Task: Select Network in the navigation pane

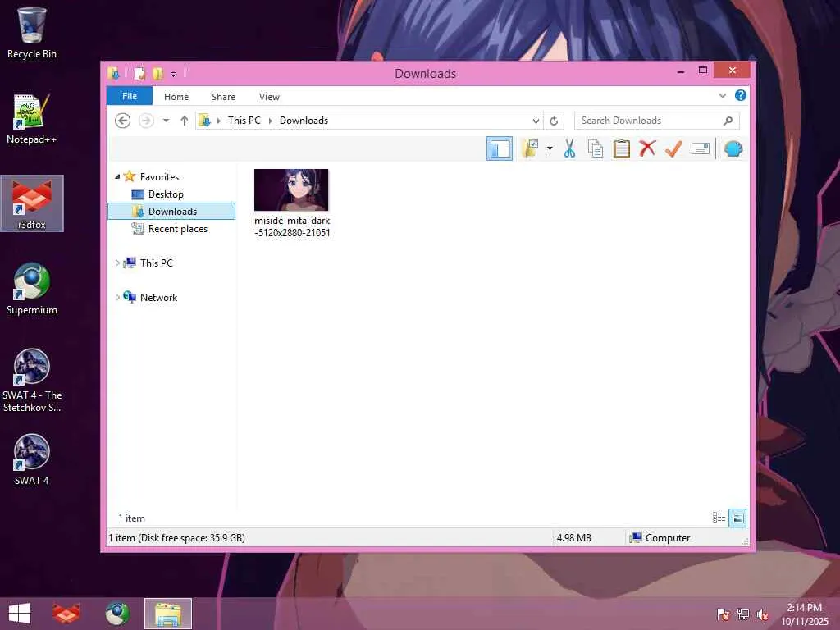Action: (x=158, y=298)
